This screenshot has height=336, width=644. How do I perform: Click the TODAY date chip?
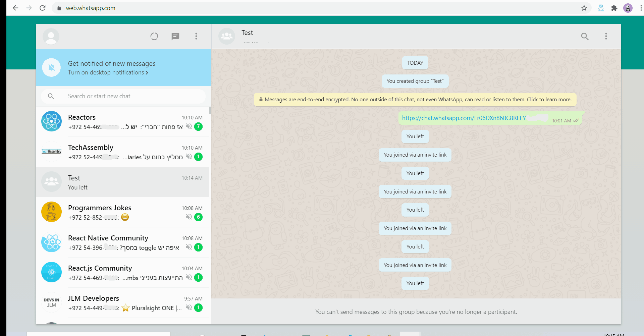415,63
